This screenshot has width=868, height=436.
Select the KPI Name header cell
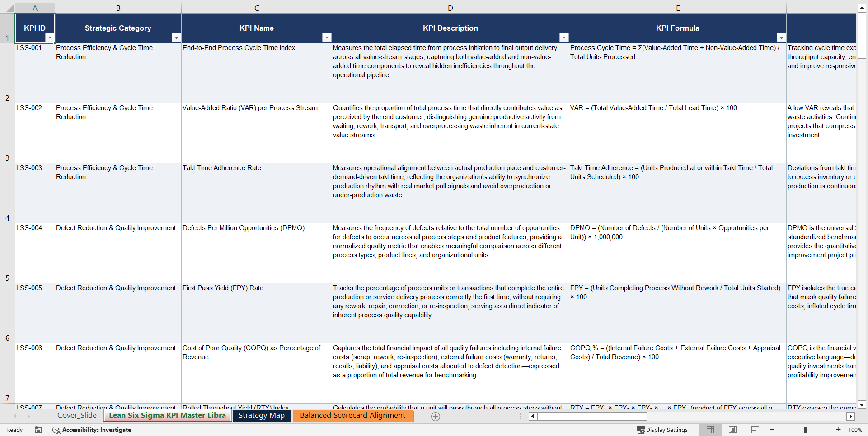tap(257, 28)
